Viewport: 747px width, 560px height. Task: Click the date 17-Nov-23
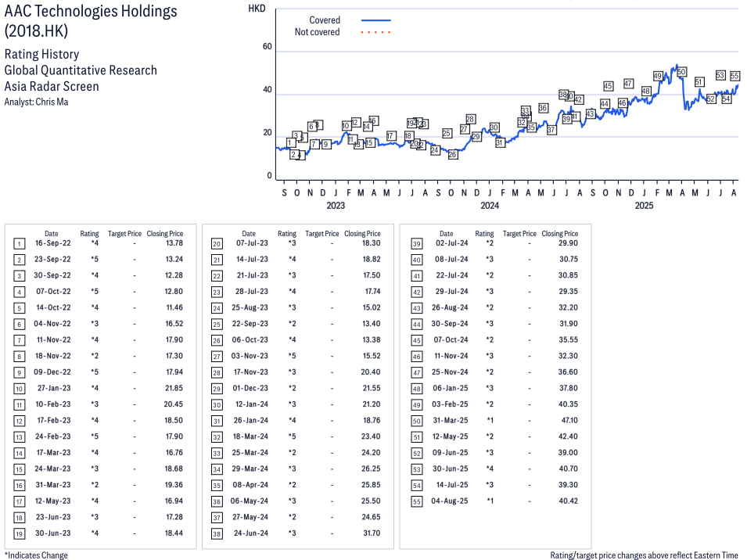pos(250,372)
